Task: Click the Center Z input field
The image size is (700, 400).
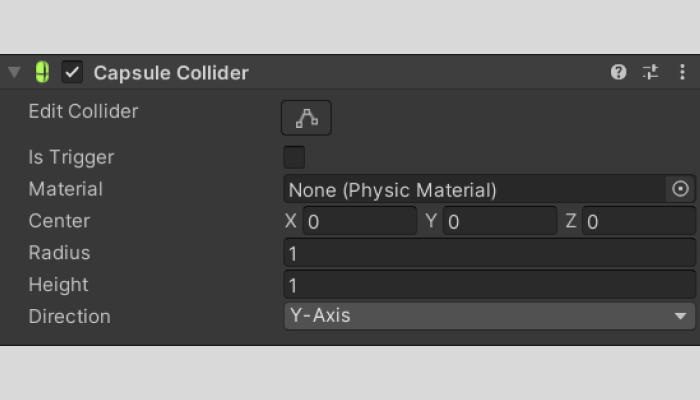Action: (638, 221)
